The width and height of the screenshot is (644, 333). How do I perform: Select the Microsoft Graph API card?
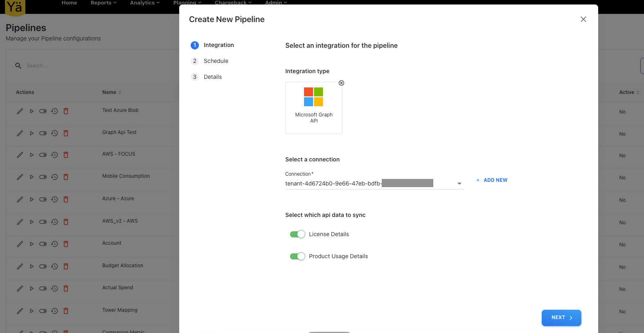314,108
